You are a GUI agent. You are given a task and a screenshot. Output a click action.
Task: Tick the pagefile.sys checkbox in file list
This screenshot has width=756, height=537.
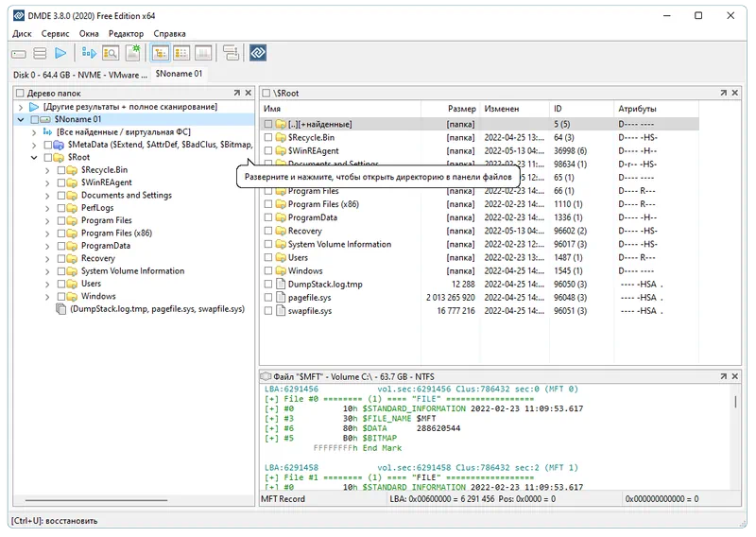268,298
